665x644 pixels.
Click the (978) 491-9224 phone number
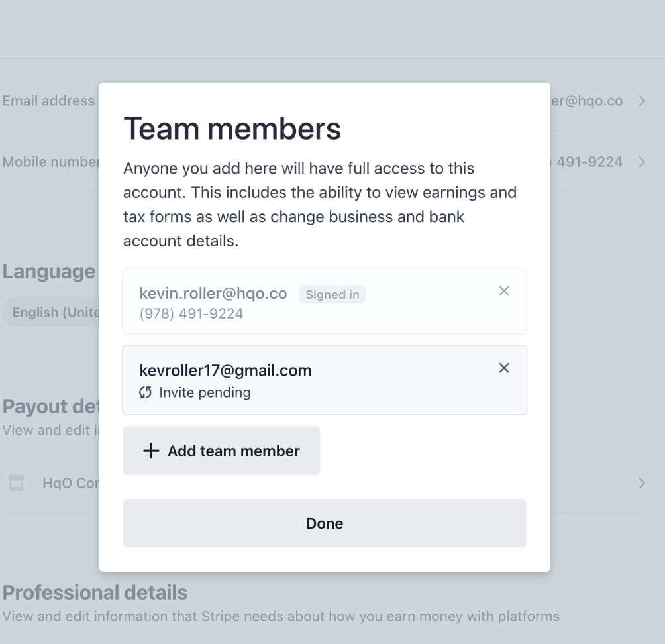[191, 314]
